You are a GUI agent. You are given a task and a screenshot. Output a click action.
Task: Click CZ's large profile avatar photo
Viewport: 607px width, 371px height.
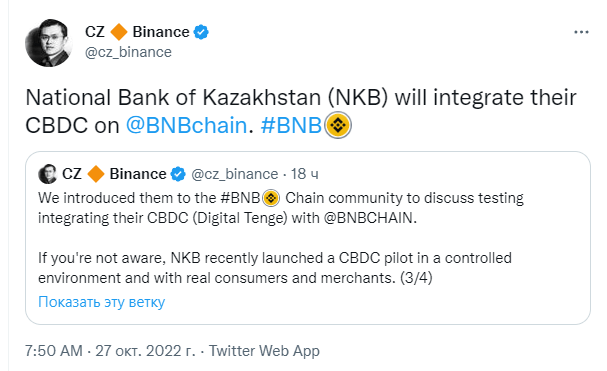click(49, 43)
